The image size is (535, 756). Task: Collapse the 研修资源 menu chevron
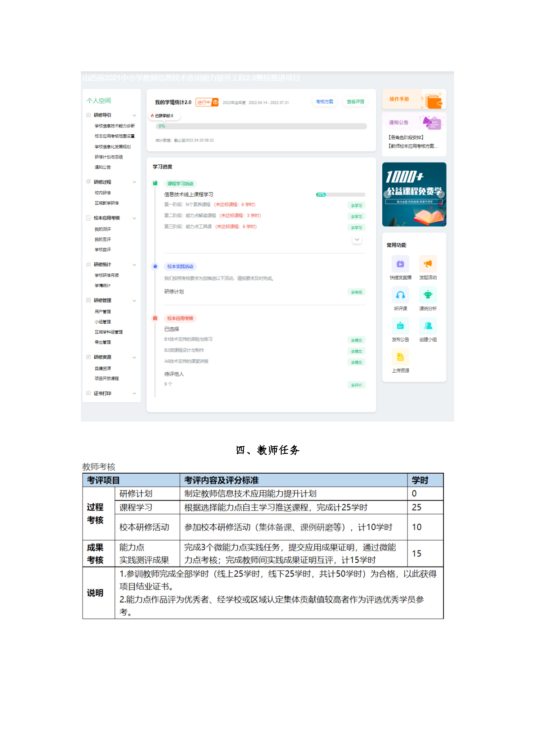(x=134, y=357)
